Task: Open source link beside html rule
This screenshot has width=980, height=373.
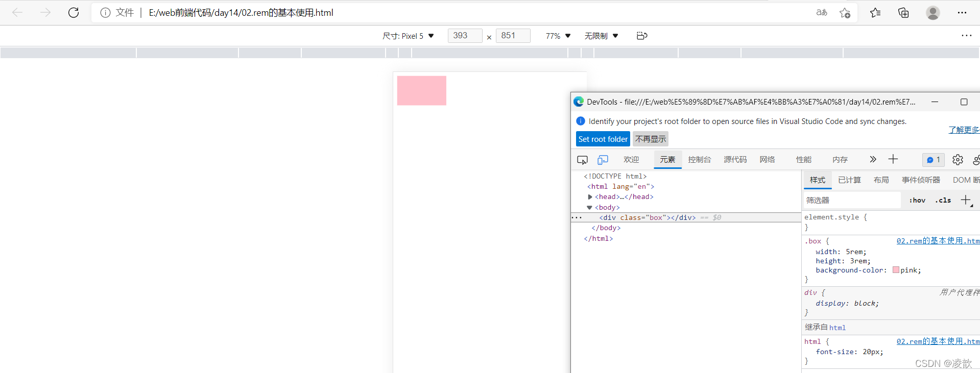Action: (x=938, y=341)
